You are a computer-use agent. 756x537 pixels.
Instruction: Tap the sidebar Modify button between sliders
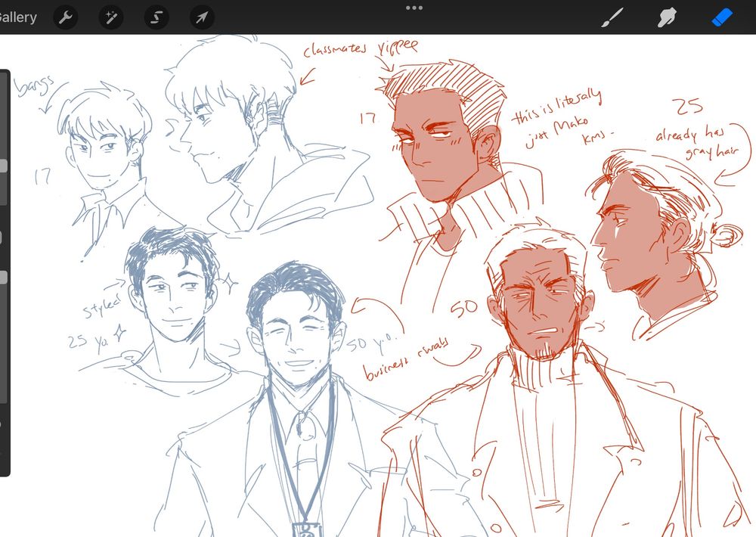click(x=2, y=237)
